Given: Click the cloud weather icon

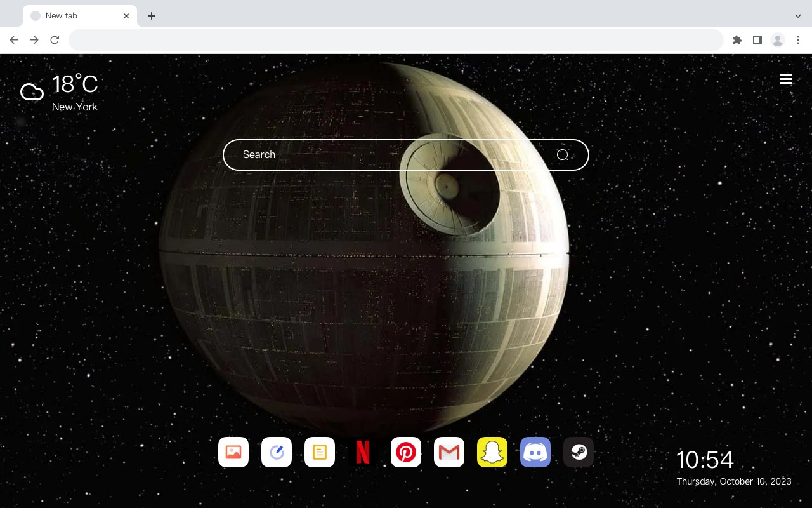Looking at the screenshot, I should point(32,92).
